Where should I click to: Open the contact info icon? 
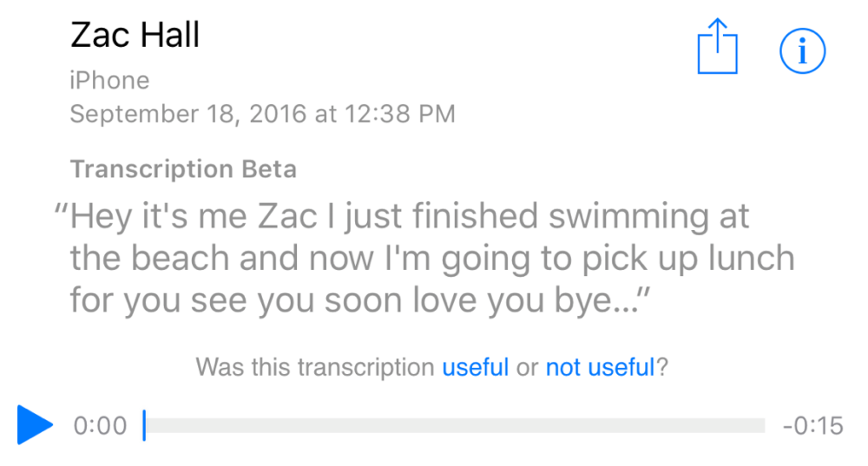[803, 52]
